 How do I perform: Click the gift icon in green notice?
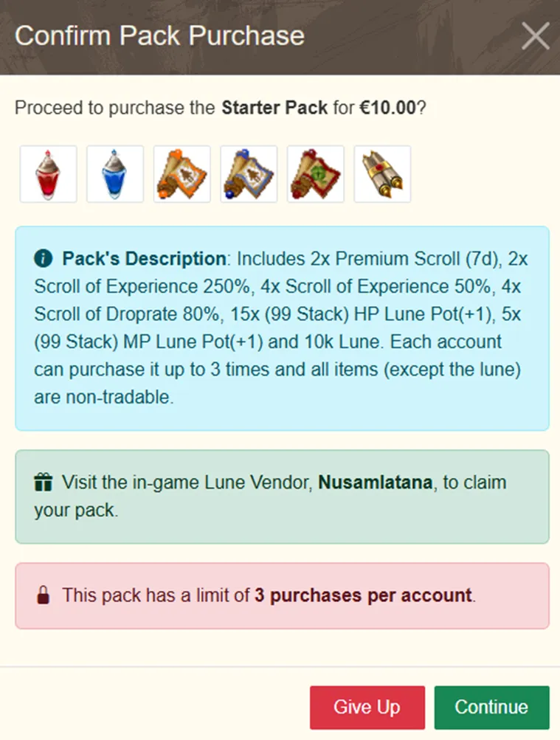click(44, 483)
